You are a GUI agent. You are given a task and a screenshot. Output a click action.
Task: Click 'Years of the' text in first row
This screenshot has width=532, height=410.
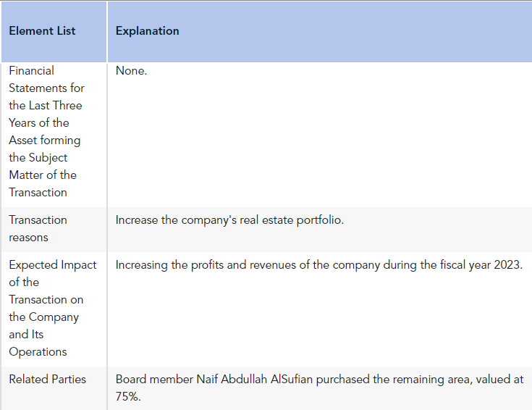click(x=39, y=122)
